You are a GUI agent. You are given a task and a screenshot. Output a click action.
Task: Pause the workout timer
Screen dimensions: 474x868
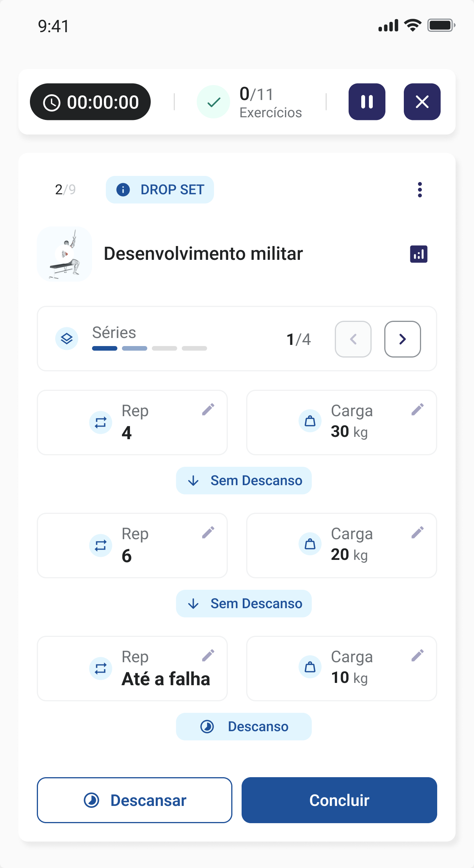pos(367,102)
